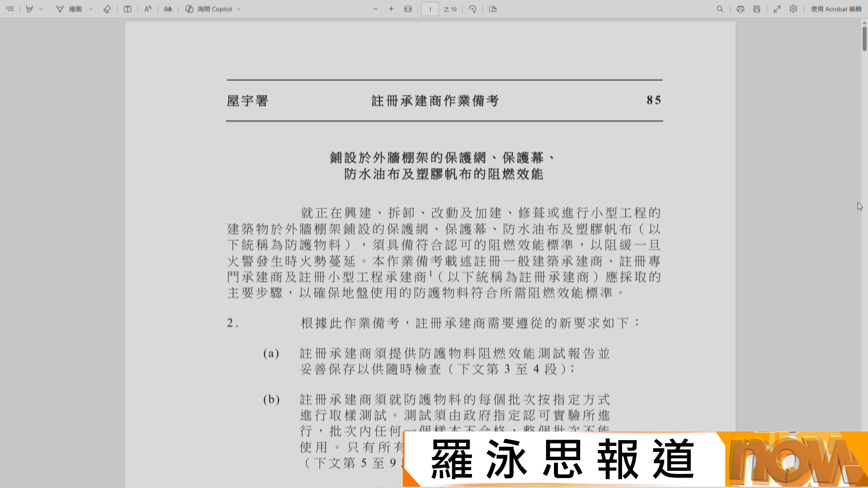Click the add text box icon
868x488 pixels.
[x=127, y=9]
